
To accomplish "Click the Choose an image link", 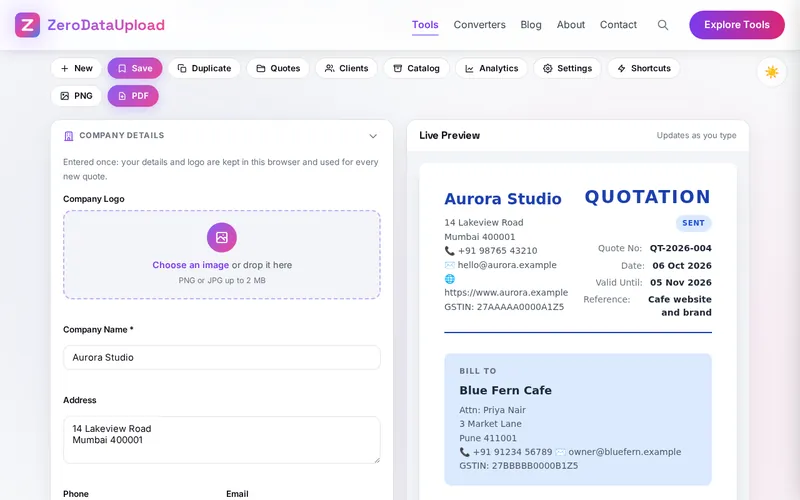I will point(190,265).
